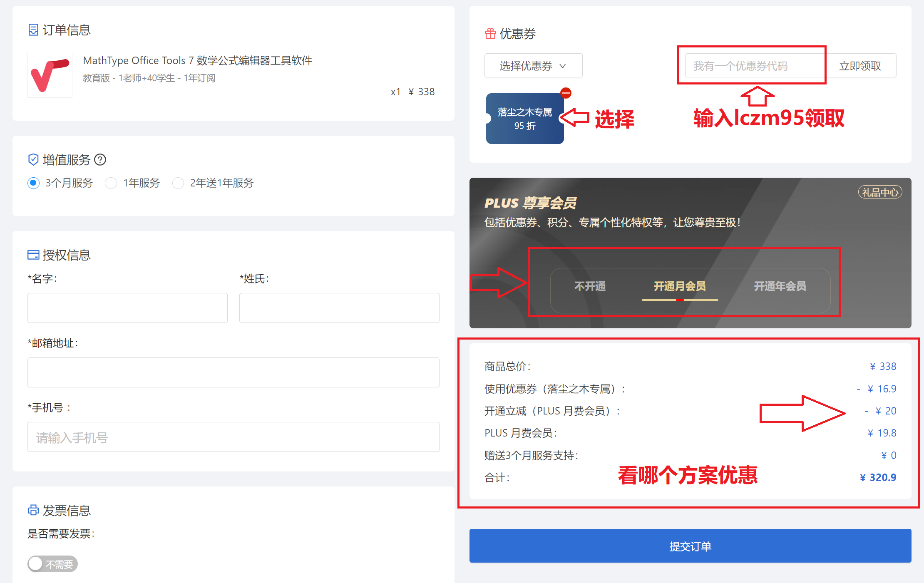This screenshot has width=924, height=583.
Task: Select the 1年服务 radio option
Action: (x=111, y=183)
